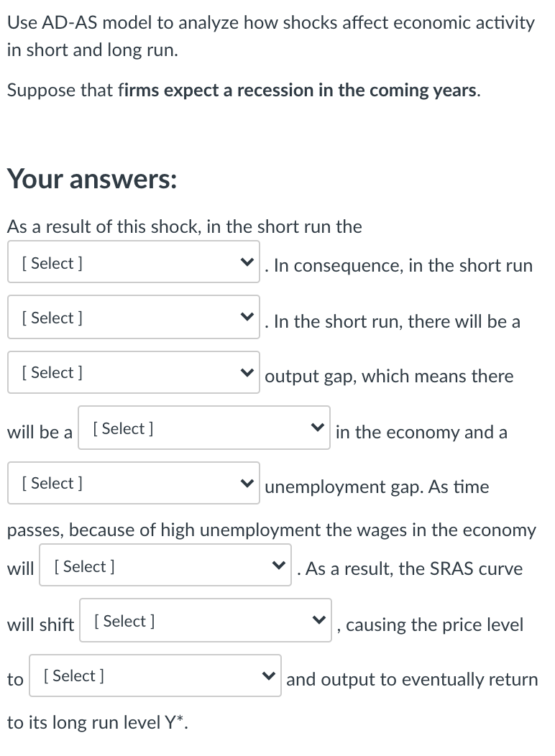Click the chevron on the SRAS shift dropdown
This screenshot has width=555, height=756.
320,619
